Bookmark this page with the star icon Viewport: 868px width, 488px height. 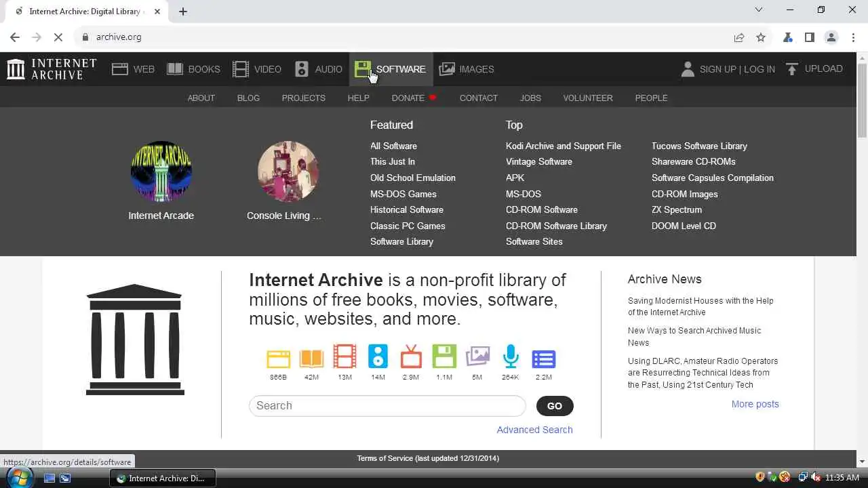pyautogui.click(x=761, y=37)
